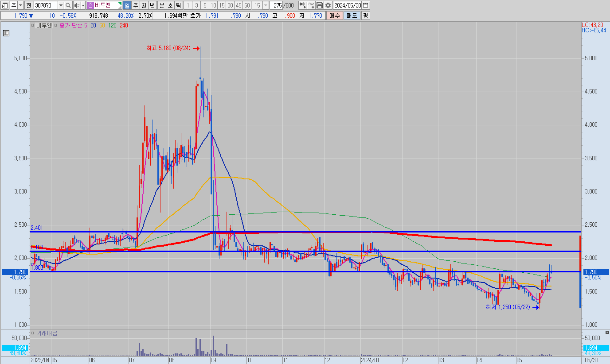Click the grid table icon on left axis

pos(6,33)
